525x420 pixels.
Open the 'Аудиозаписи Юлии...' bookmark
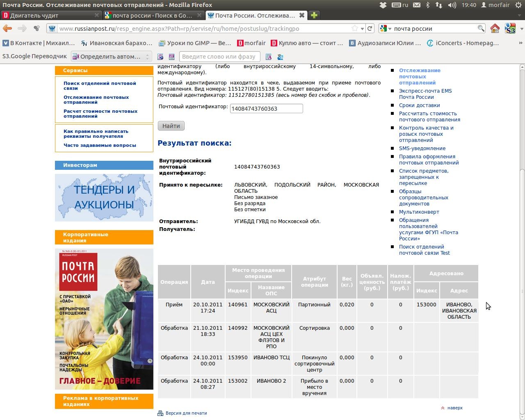[385, 43]
